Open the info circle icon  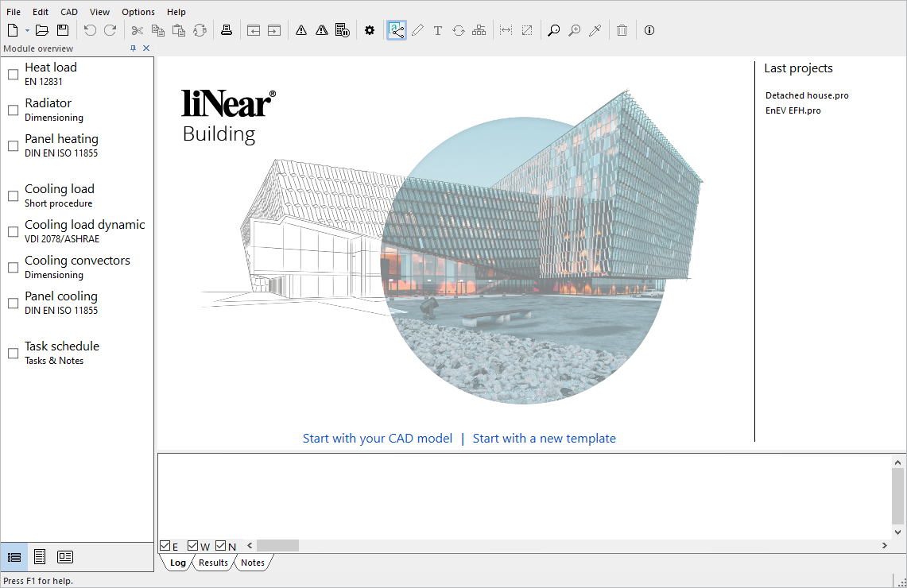point(649,30)
